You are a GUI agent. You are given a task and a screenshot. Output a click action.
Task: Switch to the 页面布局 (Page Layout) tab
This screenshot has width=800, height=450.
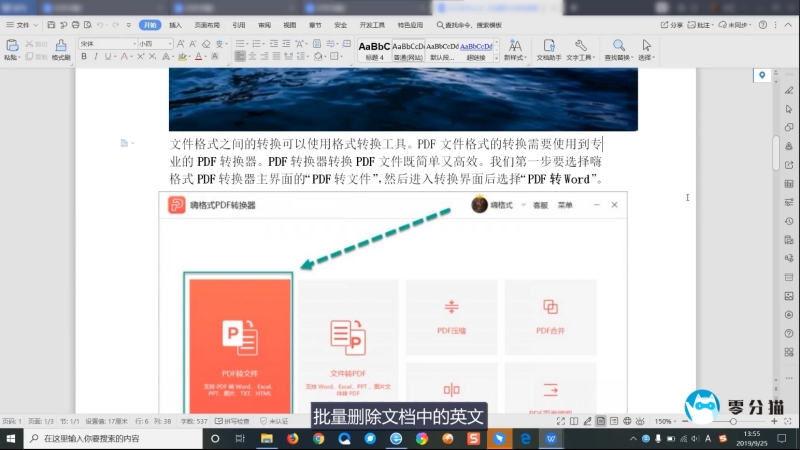coord(206,24)
